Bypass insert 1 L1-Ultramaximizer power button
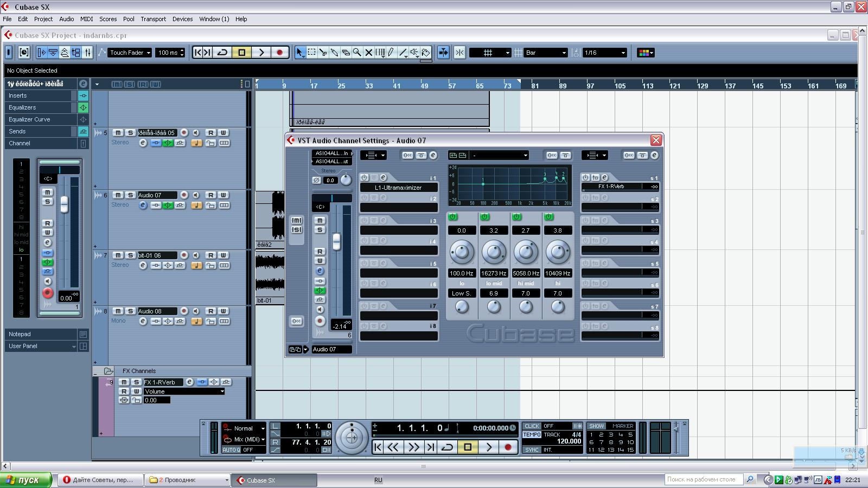The image size is (868, 488). pyautogui.click(x=365, y=177)
